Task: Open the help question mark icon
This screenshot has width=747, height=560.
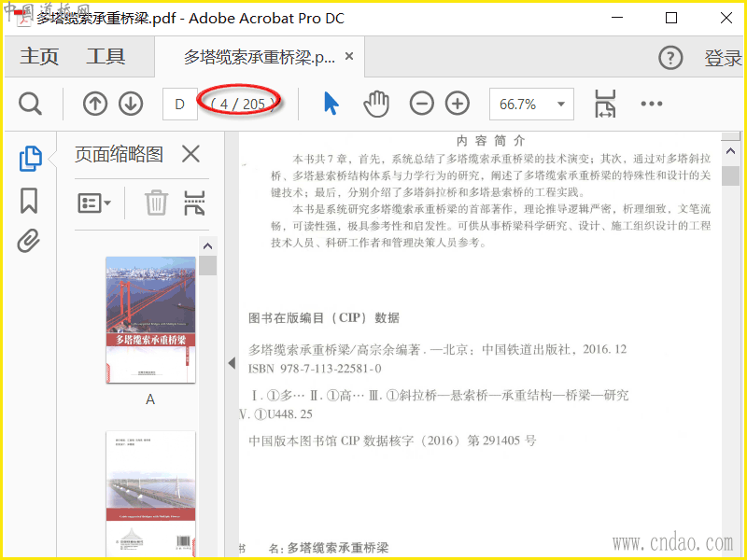Action: pyautogui.click(x=670, y=58)
